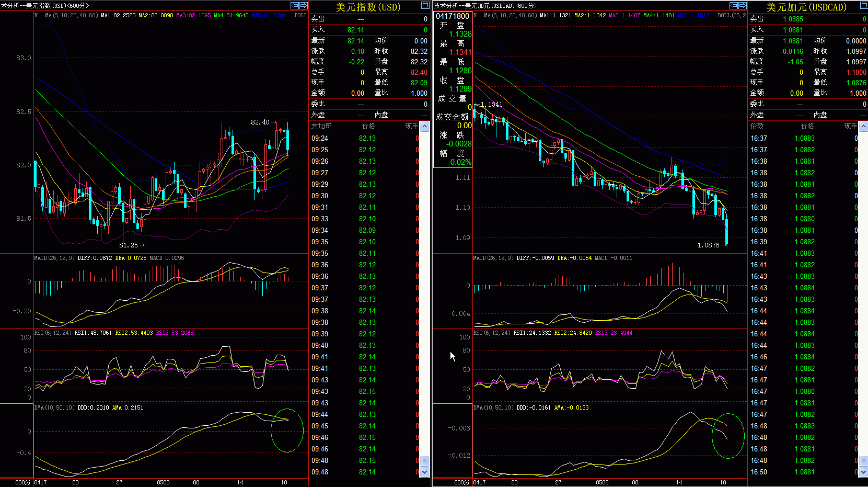The height and width of the screenshot is (487, 868).
Task: Click 涨跌 value -0.18 in USD panel
Action: 357,51
